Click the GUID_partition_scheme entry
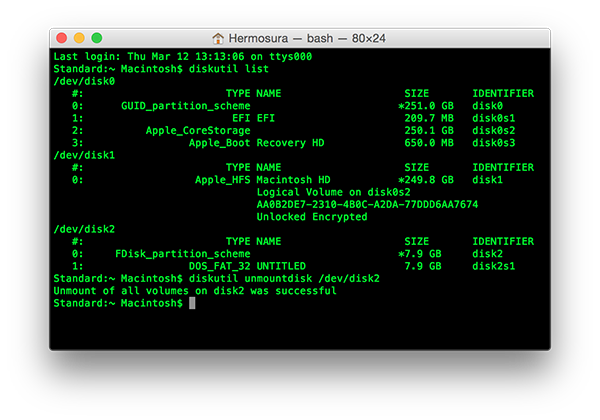 tap(186, 105)
